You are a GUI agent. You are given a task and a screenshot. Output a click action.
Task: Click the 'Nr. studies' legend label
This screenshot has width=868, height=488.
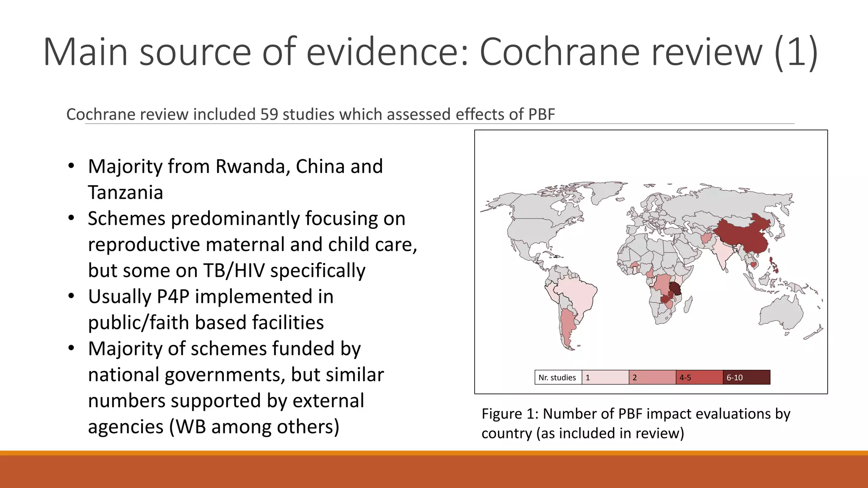pos(558,377)
